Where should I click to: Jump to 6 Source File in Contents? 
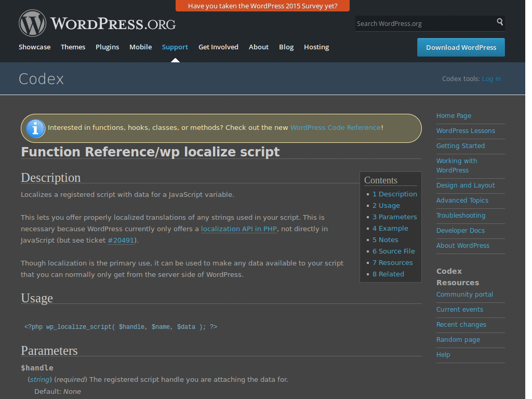pos(394,251)
